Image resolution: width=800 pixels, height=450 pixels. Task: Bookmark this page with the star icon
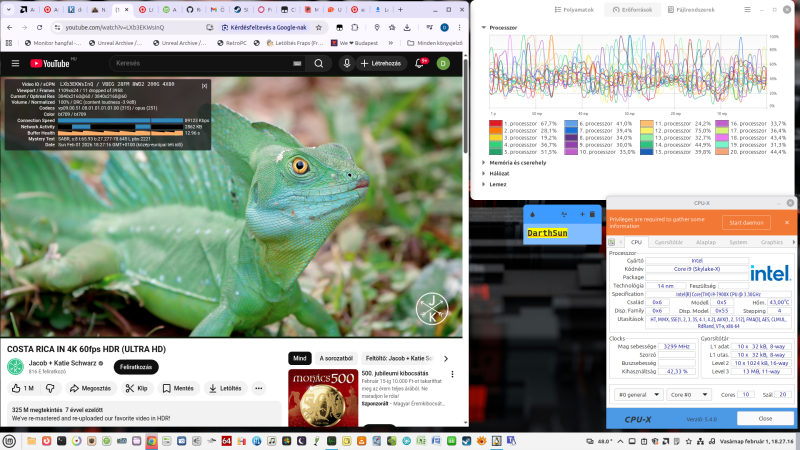[319, 28]
